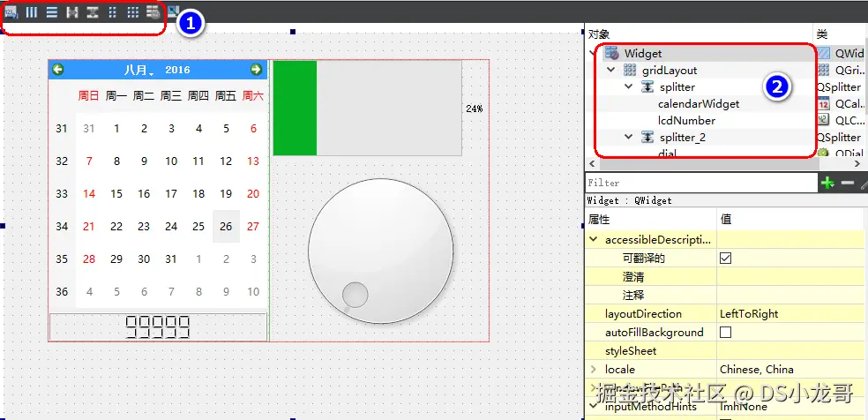868x420 pixels.
Task: Click the Adjust Size toolbar icon
Action: (x=173, y=11)
